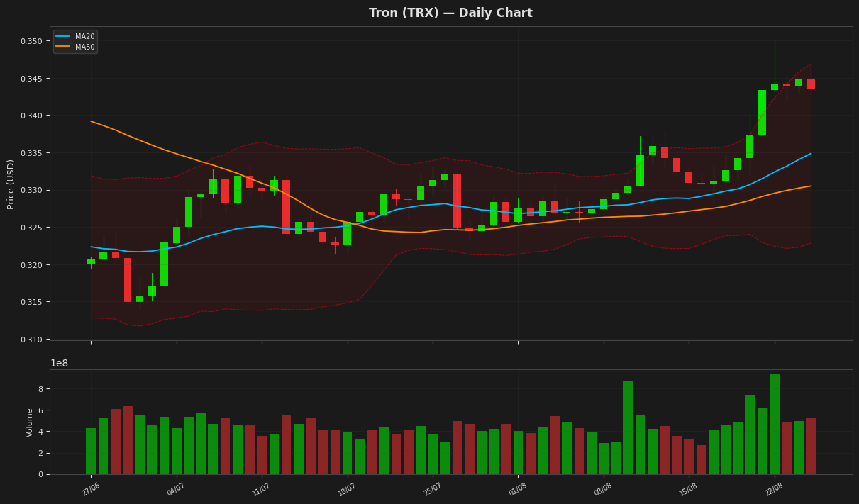Image resolution: width=859 pixels, height=504 pixels.
Task: Click the 01/08 date label
Action: click(516, 490)
